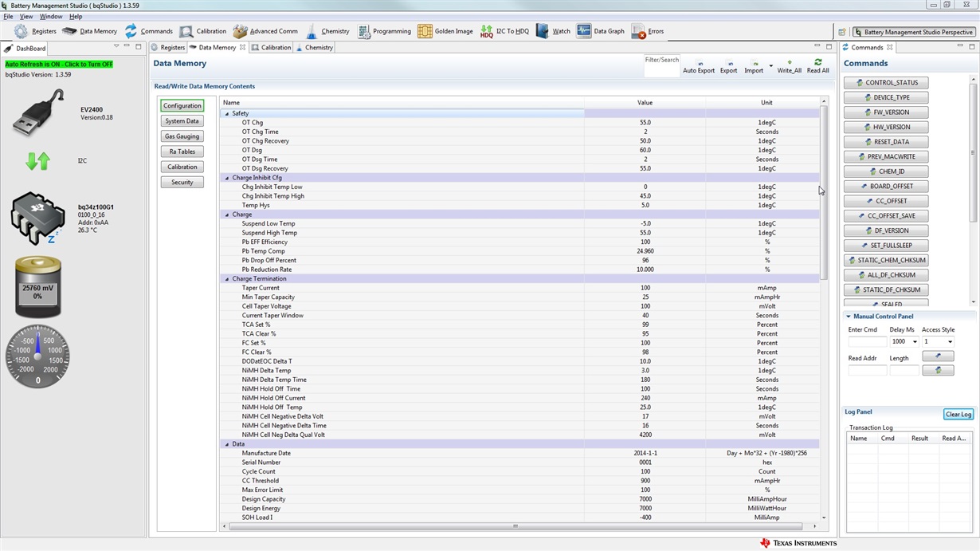Click the Open Perspective icon
980x551 pixels.
842,32
